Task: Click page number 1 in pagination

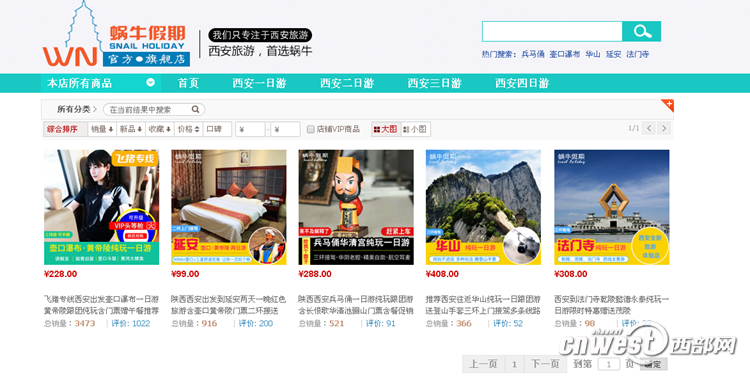Action: click(514, 364)
